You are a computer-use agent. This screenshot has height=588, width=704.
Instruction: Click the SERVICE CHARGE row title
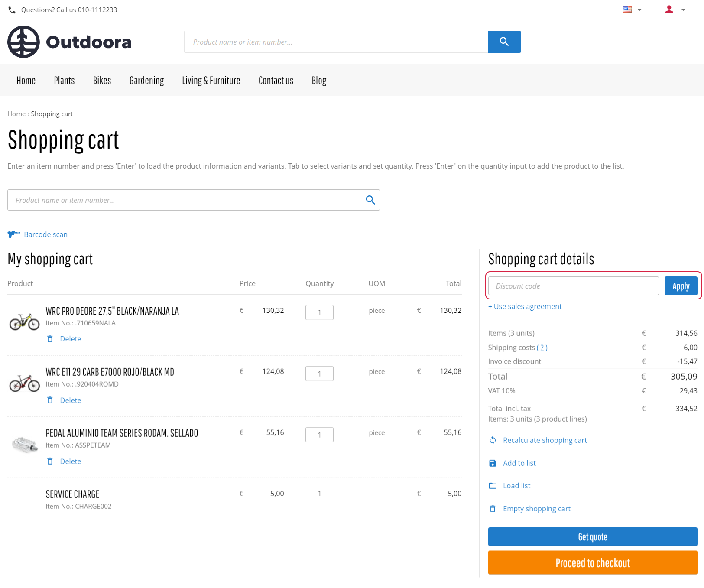[x=72, y=494]
